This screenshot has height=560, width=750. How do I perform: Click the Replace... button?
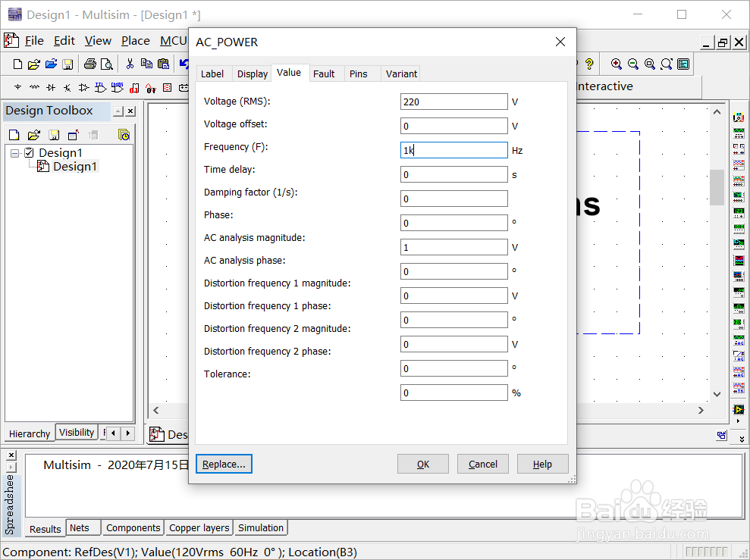224,464
